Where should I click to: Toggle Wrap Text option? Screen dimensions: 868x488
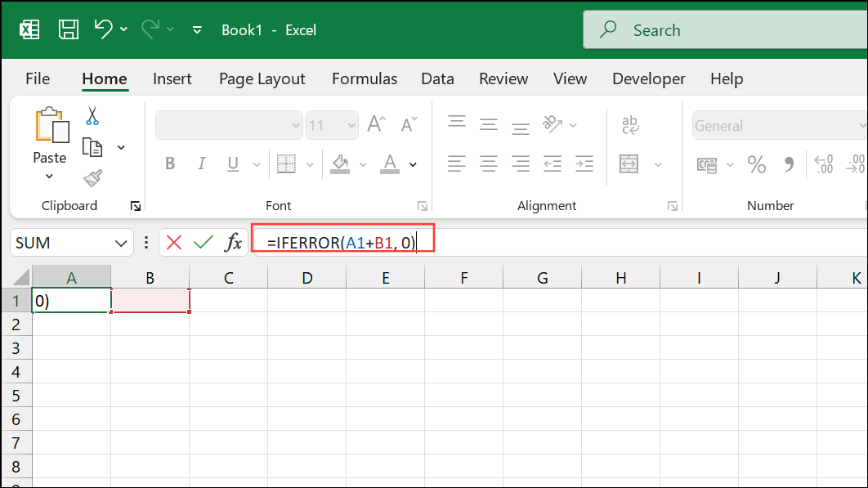click(x=629, y=125)
